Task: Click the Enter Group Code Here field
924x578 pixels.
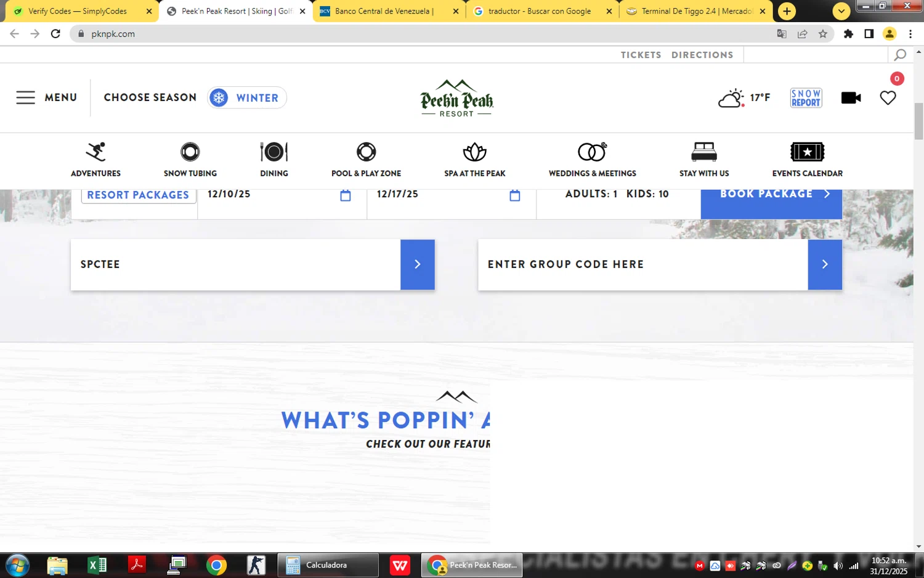Action: point(642,264)
